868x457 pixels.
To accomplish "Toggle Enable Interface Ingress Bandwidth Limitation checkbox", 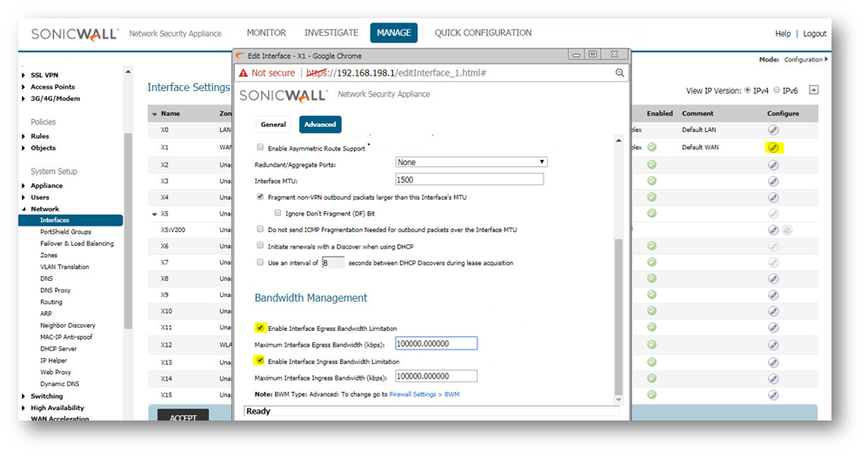I will tap(260, 361).
